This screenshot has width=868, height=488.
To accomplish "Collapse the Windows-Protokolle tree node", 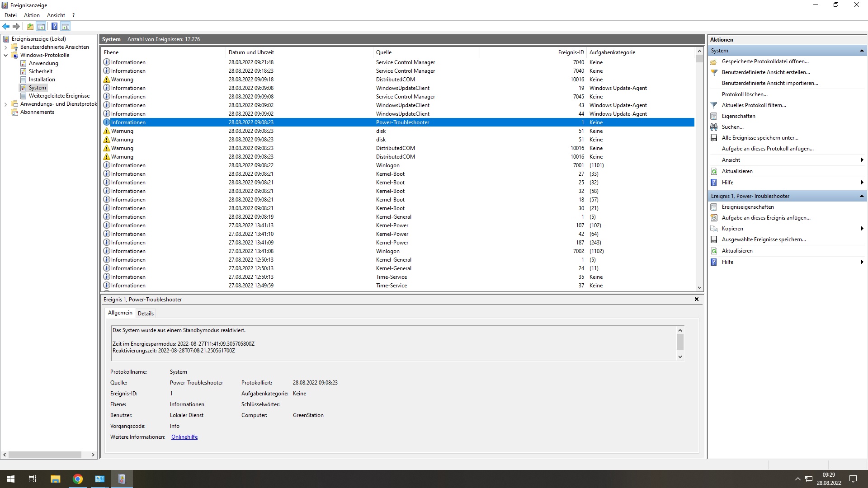I will point(5,55).
